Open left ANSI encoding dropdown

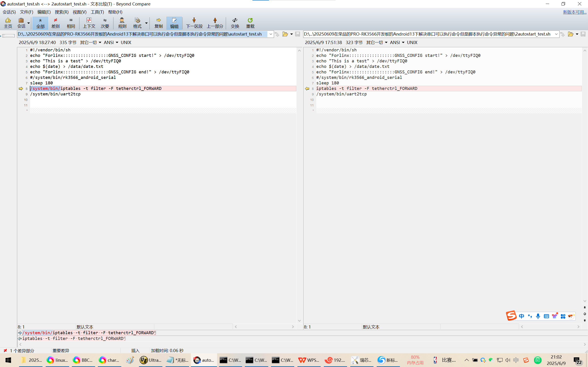pos(111,42)
